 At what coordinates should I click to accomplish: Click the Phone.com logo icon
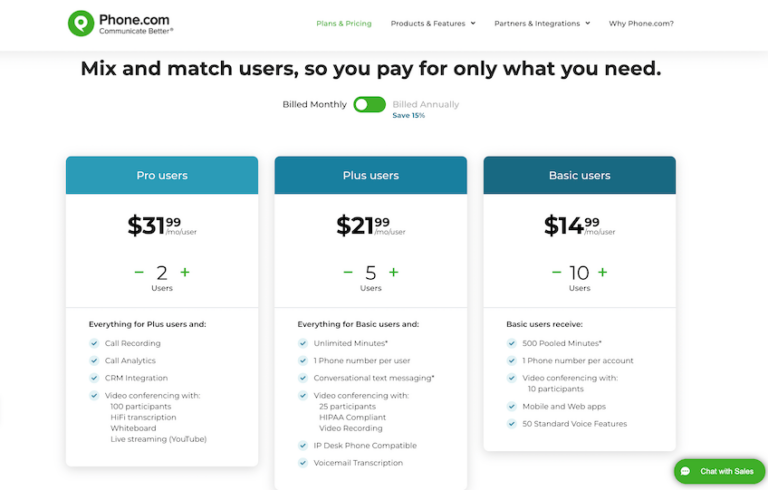[x=81, y=23]
